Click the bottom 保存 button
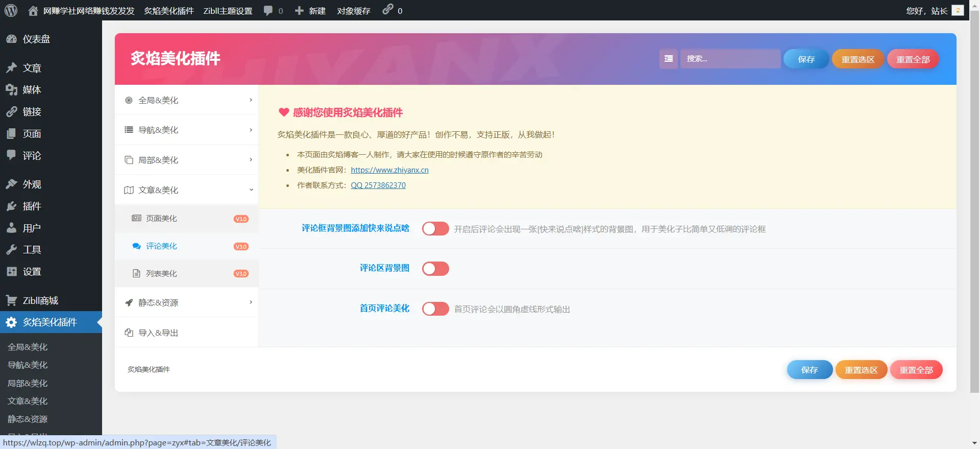This screenshot has height=449, width=980. (x=810, y=370)
